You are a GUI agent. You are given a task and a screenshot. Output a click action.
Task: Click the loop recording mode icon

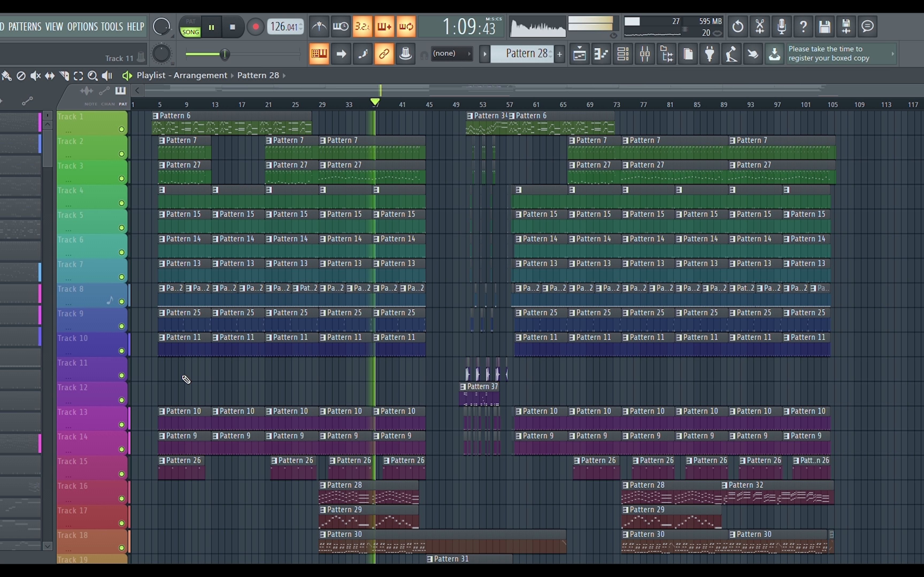(x=406, y=27)
